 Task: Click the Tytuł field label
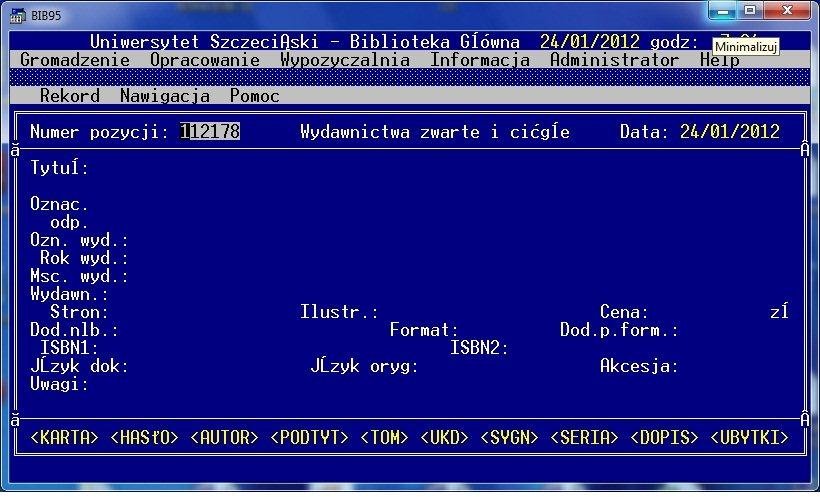(x=60, y=168)
